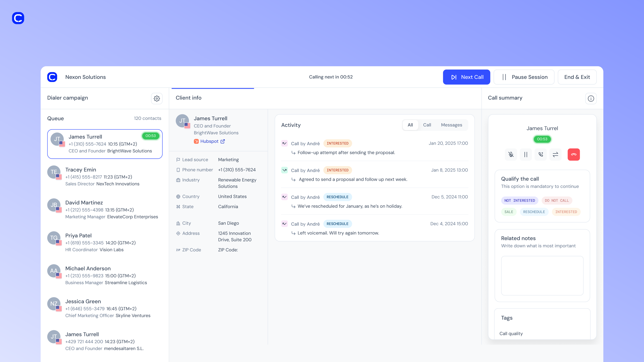Select the NOT INTERESTED qualification tag
Viewport: 644px width, 362px height.
click(519, 200)
